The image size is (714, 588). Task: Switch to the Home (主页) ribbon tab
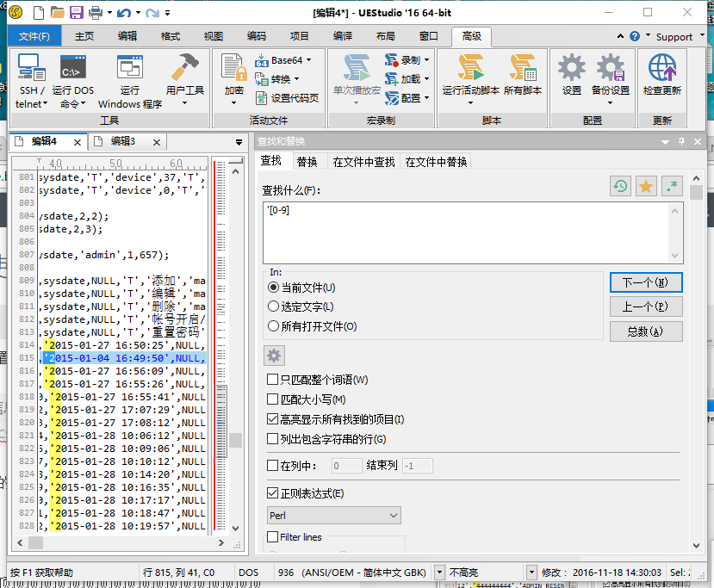84,36
